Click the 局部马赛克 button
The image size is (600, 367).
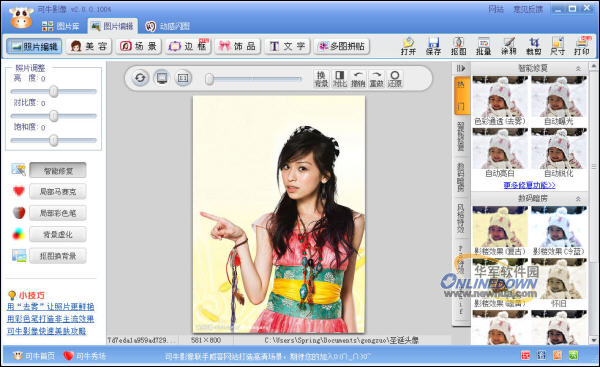pyautogui.click(x=58, y=191)
